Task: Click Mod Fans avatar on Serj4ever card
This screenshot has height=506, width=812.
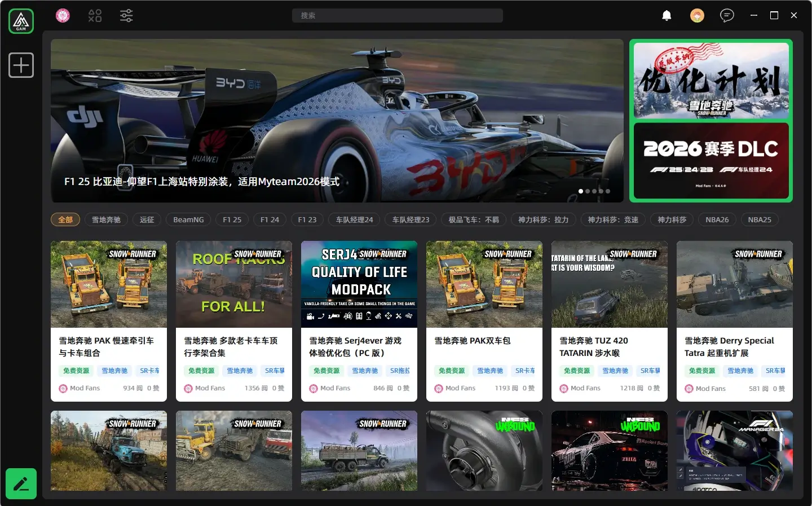Action: 314,388
